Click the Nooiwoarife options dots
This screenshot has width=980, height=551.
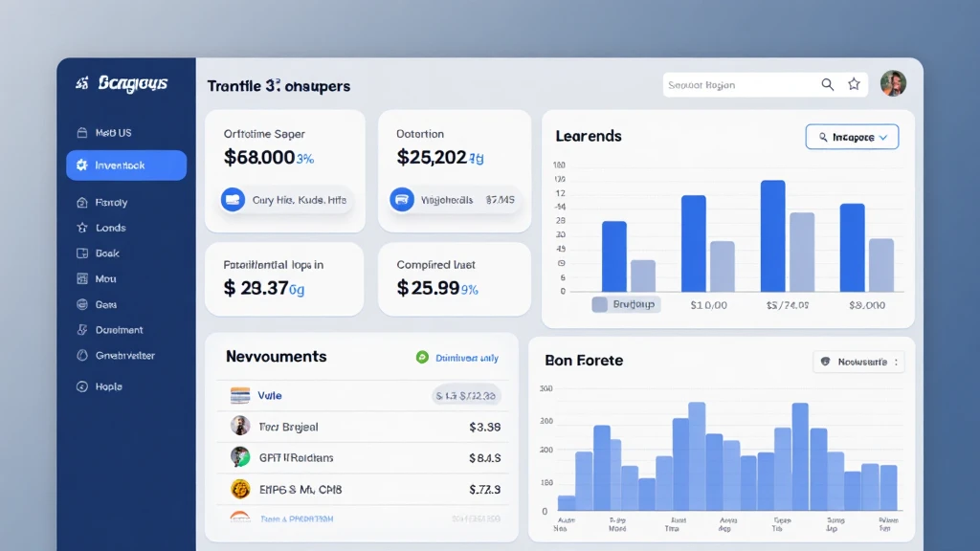click(x=896, y=362)
